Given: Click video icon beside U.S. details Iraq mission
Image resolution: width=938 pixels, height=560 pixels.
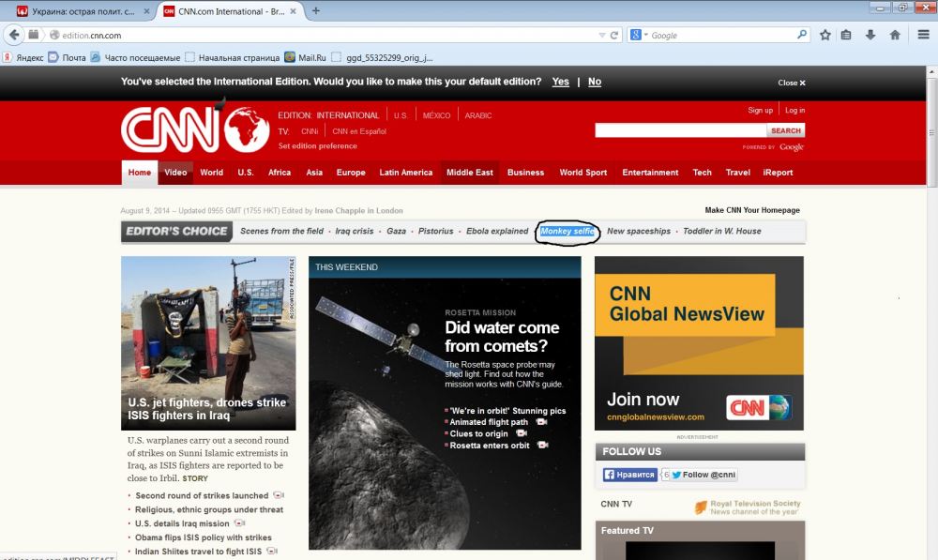Looking at the screenshot, I should [239, 522].
